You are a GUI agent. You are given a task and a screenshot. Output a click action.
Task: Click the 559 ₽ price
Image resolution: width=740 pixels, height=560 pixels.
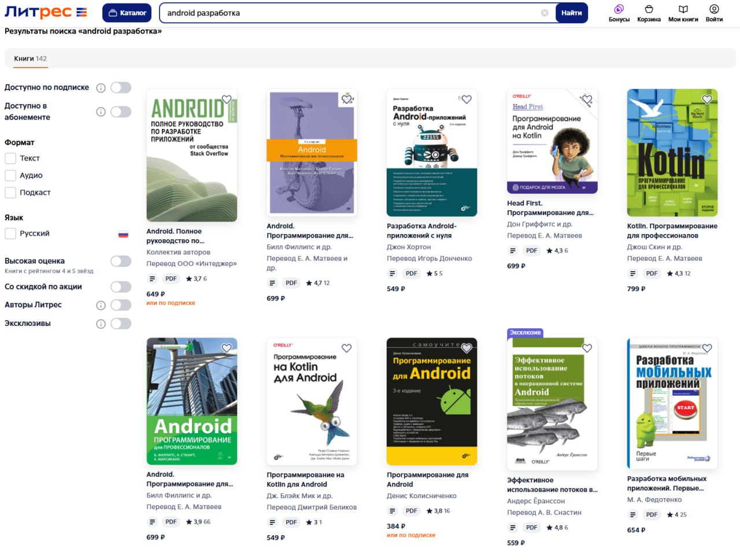(516, 543)
